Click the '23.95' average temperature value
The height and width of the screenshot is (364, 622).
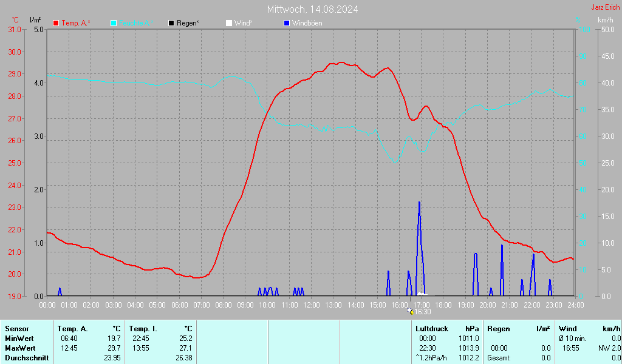112,358
